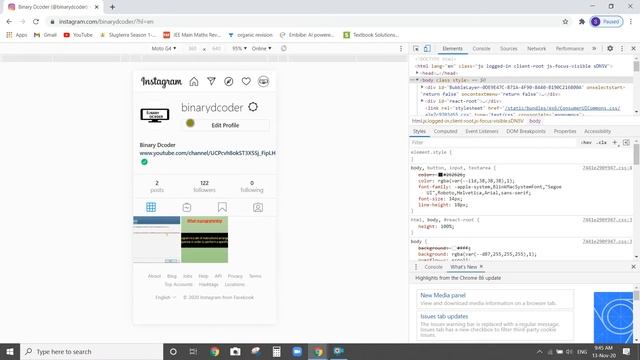Toggle the .cls class editor button
This screenshot has width=640, height=360.
pyautogui.click(x=601, y=142)
